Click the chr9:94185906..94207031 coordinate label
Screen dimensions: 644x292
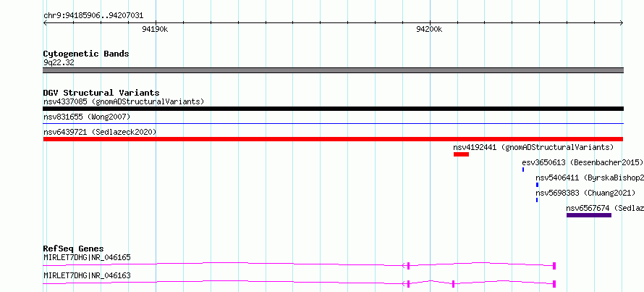[93, 16]
